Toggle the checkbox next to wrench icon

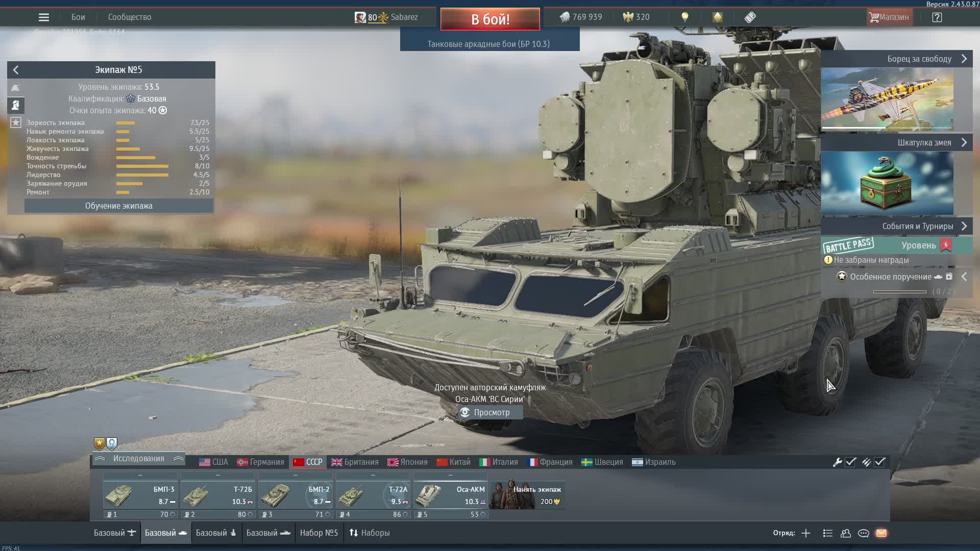[850, 462]
